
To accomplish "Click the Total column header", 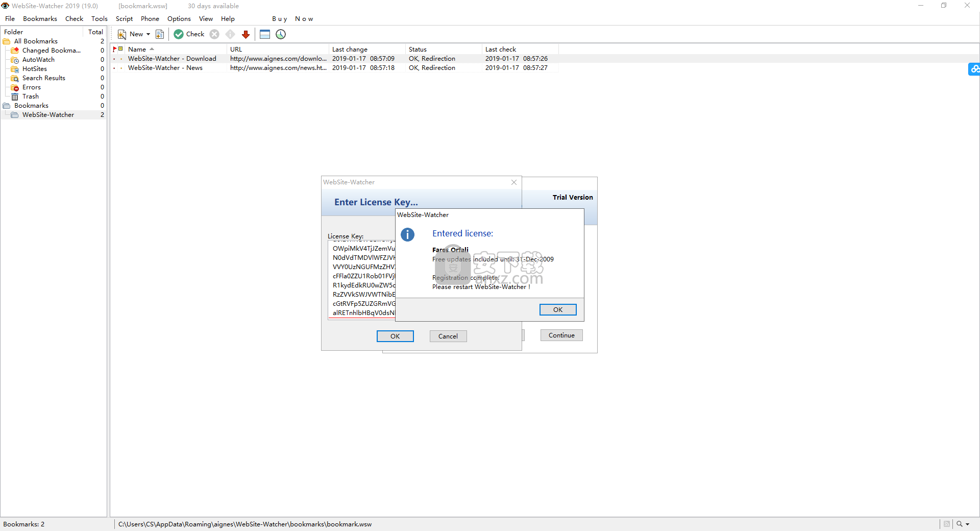I will pos(95,32).
